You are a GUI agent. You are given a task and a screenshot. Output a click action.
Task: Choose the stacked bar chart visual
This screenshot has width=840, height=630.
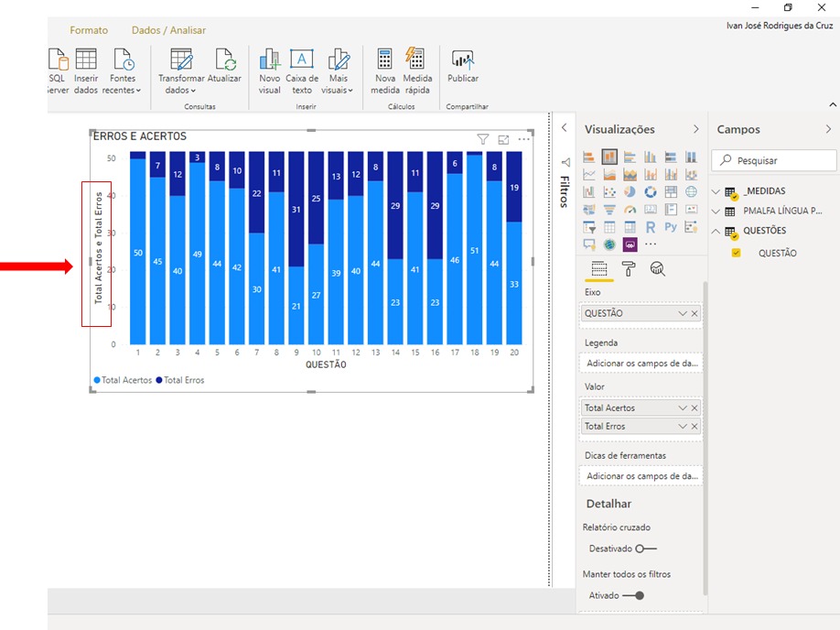588,157
